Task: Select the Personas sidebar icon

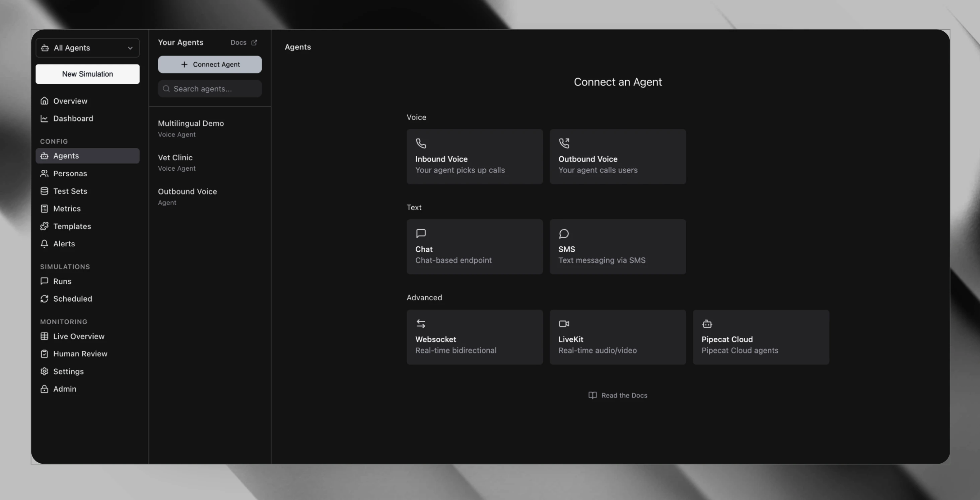Action: click(x=44, y=173)
